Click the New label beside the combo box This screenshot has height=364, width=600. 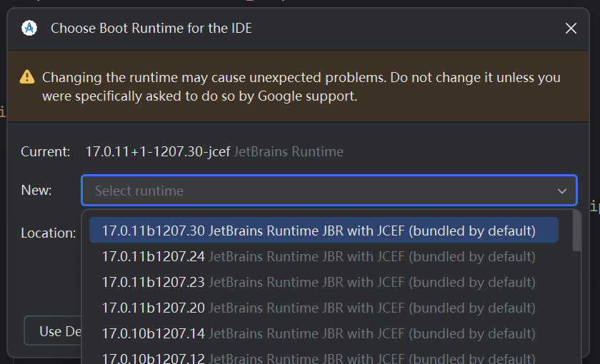click(36, 190)
